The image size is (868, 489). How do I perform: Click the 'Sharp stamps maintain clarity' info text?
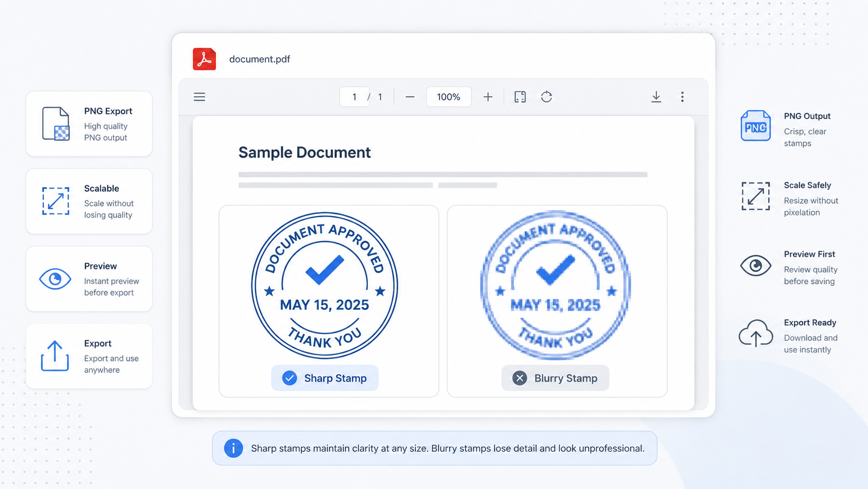coord(447,448)
